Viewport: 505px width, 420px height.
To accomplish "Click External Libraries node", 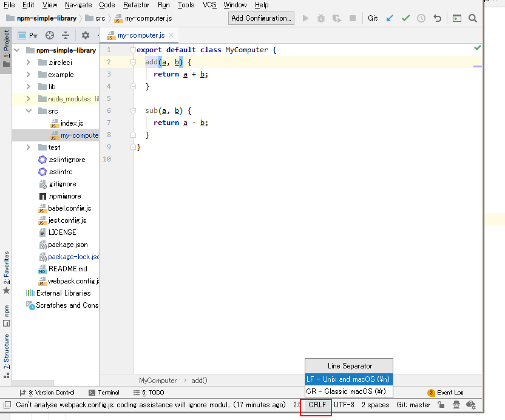I will pos(58,293).
